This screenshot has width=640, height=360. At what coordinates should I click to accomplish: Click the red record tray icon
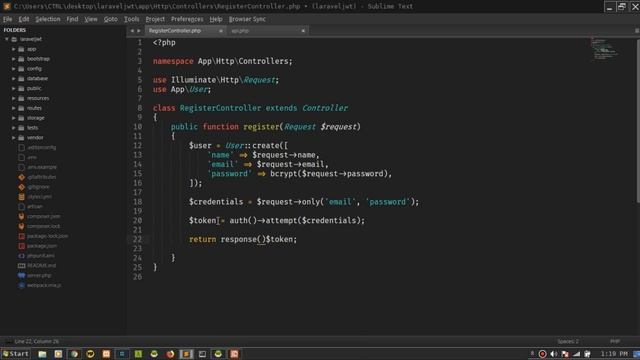[542, 354]
